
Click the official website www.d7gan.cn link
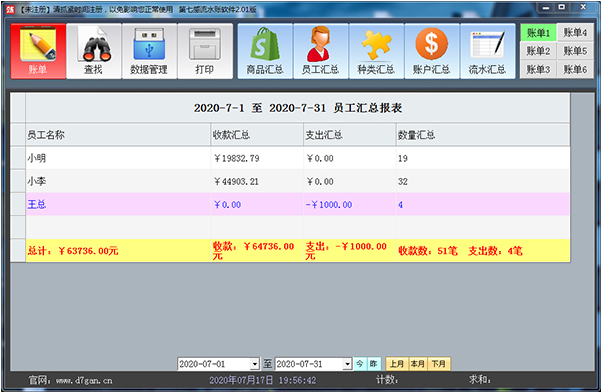[x=84, y=380]
